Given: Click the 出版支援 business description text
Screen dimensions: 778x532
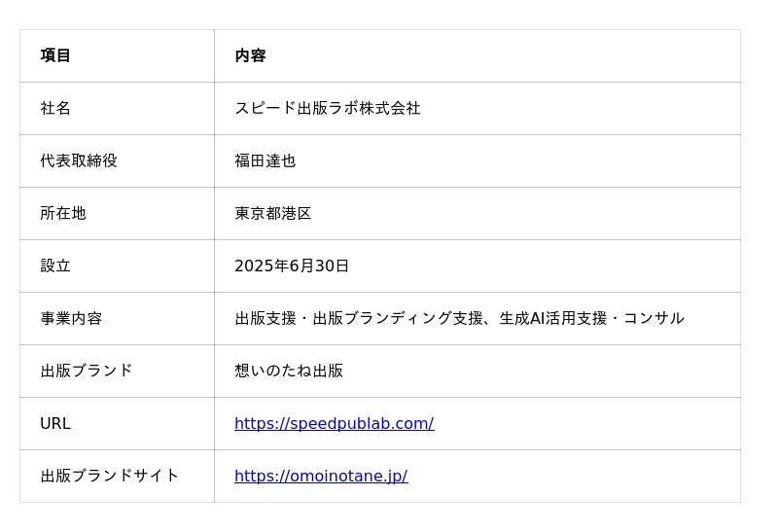Looking at the screenshot, I should (x=265, y=318).
